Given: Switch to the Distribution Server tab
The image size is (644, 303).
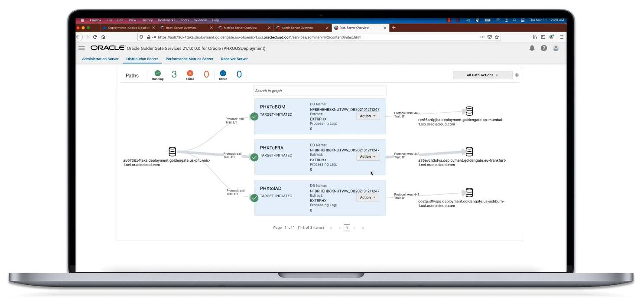Looking at the screenshot, I should (x=142, y=59).
